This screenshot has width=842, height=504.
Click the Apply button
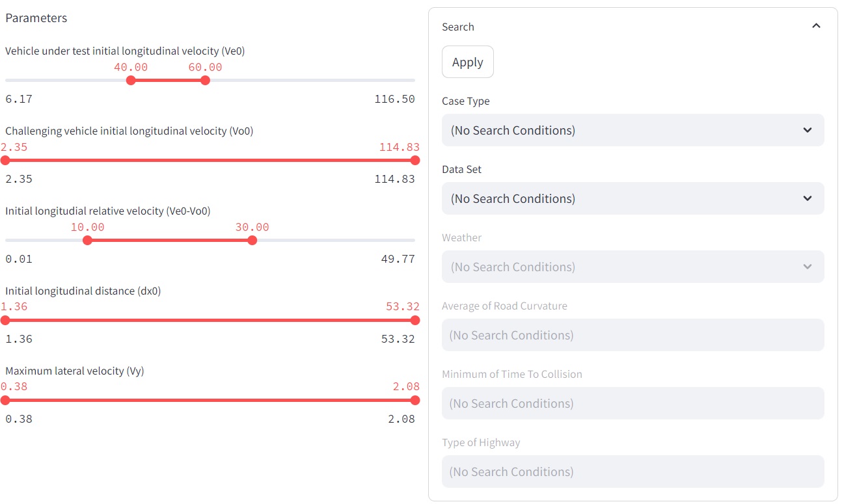[467, 62]
